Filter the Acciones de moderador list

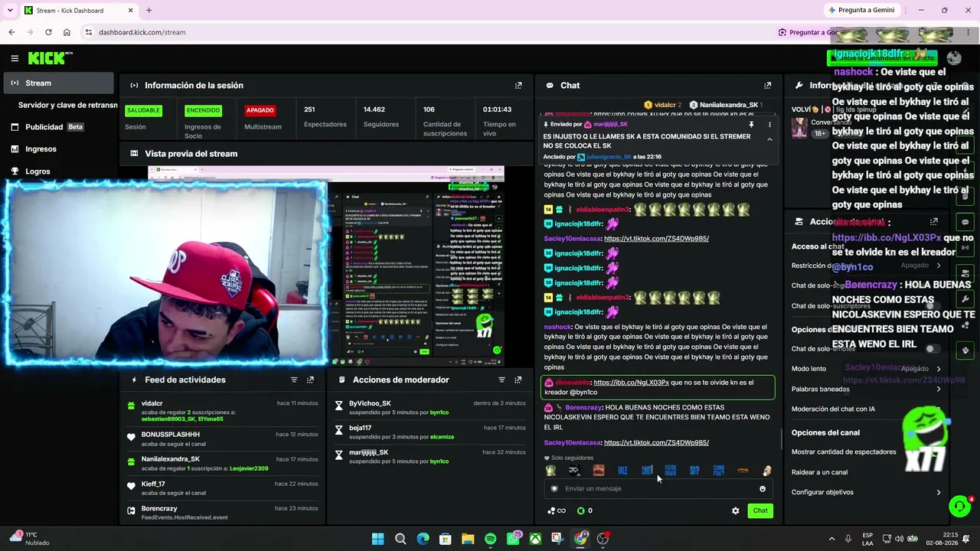502,380
